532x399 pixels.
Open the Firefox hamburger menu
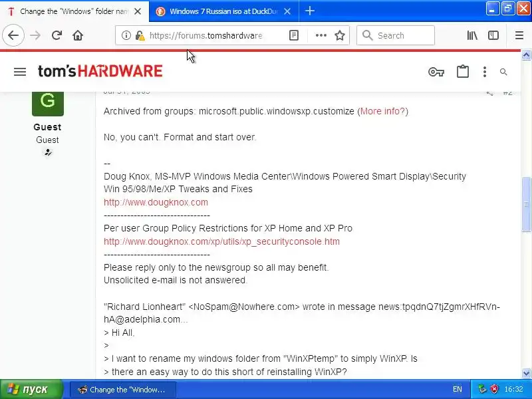click(519, 35)
